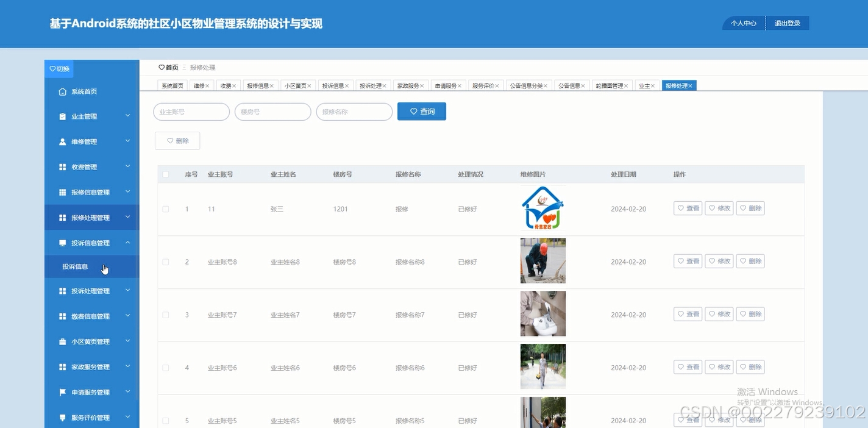868x428 pixels.
Task: Switch to the 公告信息 tab
Action: (x=568, y=85)
